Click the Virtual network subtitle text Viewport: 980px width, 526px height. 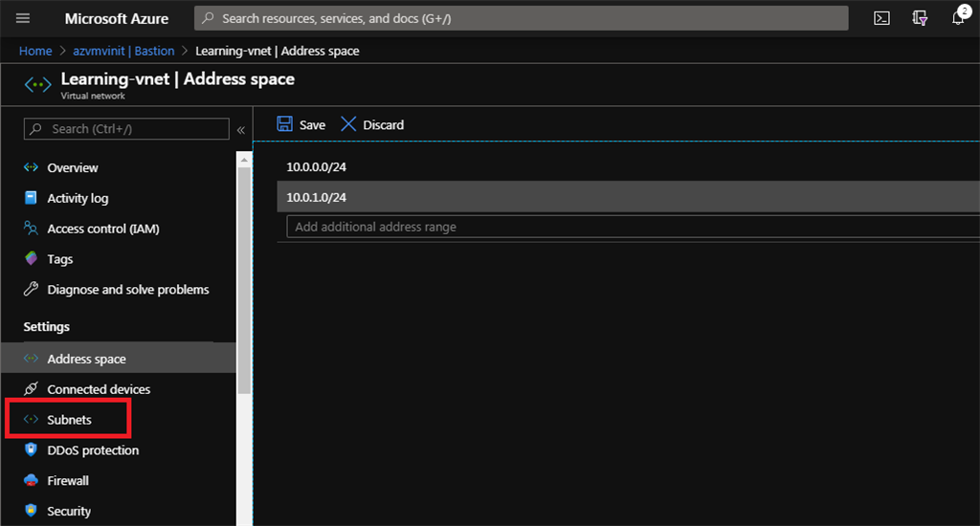[x=93, y=97]
